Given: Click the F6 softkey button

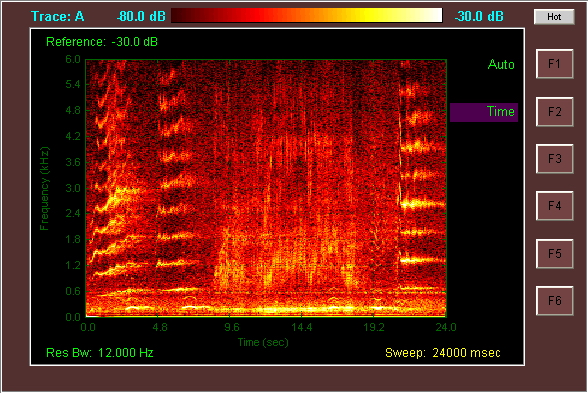Looking at the screenshot, I should (x=554, y=300).
